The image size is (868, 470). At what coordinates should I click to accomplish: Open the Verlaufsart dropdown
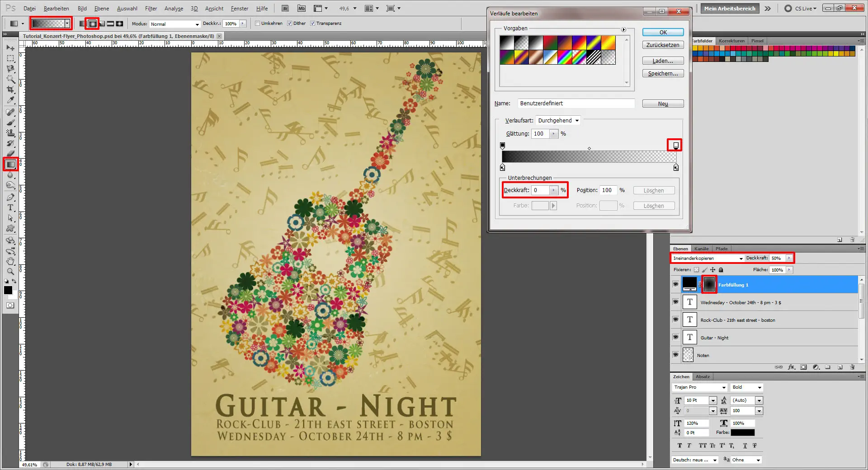[558, 120]
